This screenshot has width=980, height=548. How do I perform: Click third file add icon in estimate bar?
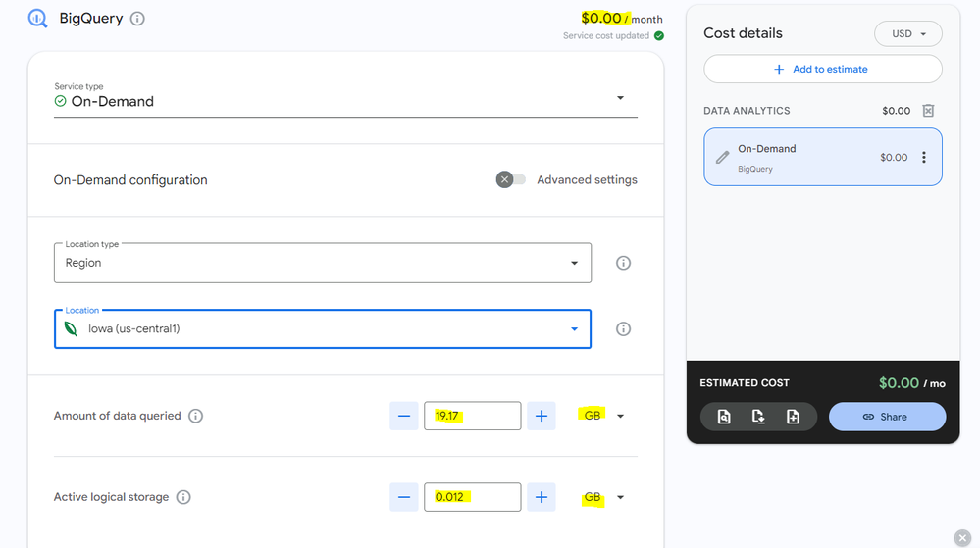[793, 417]
